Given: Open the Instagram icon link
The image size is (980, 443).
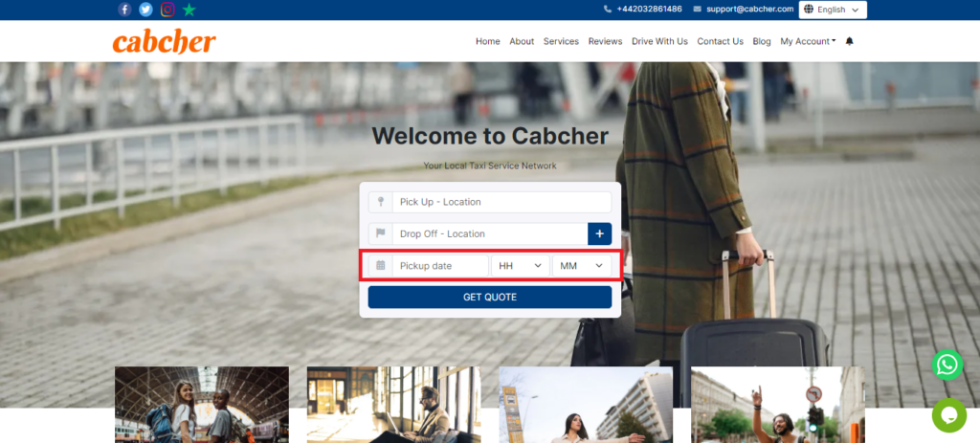Looking at the screenshot, I should pyautogui.click(x=167, y=10).
